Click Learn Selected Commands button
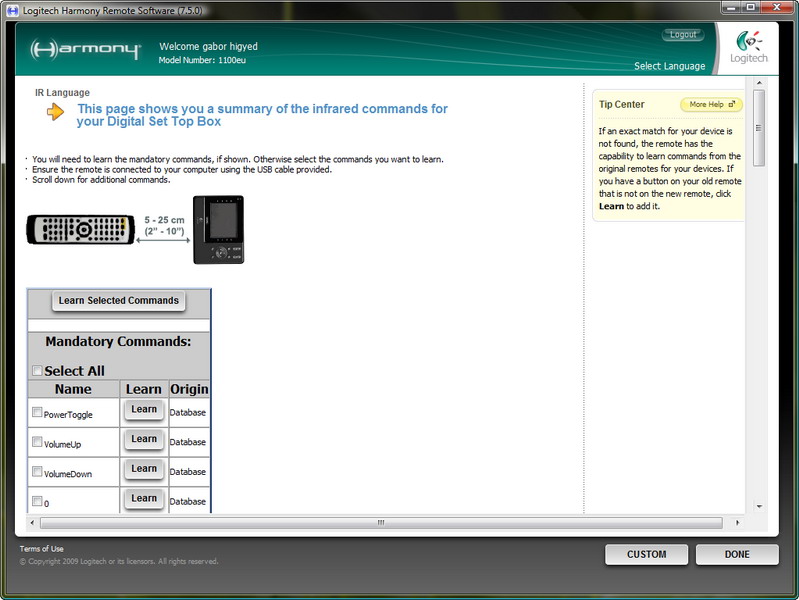The height and width of the screenshot is (600, 799). click(x=118, y=301)
